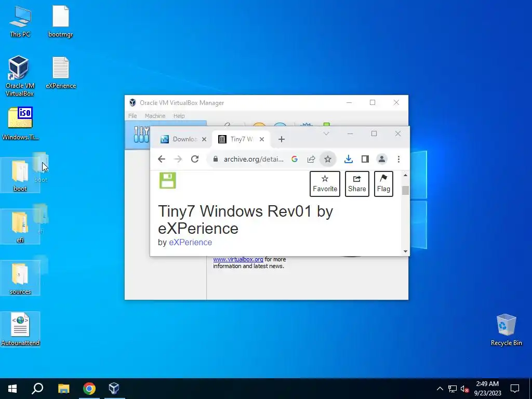
Task: Click the Google icon in address bar
Action: [295, 159]
